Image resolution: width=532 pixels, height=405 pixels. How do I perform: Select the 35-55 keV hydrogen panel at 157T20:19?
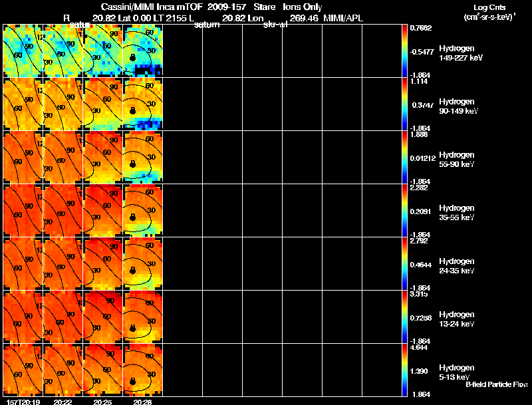click(23, 210)
